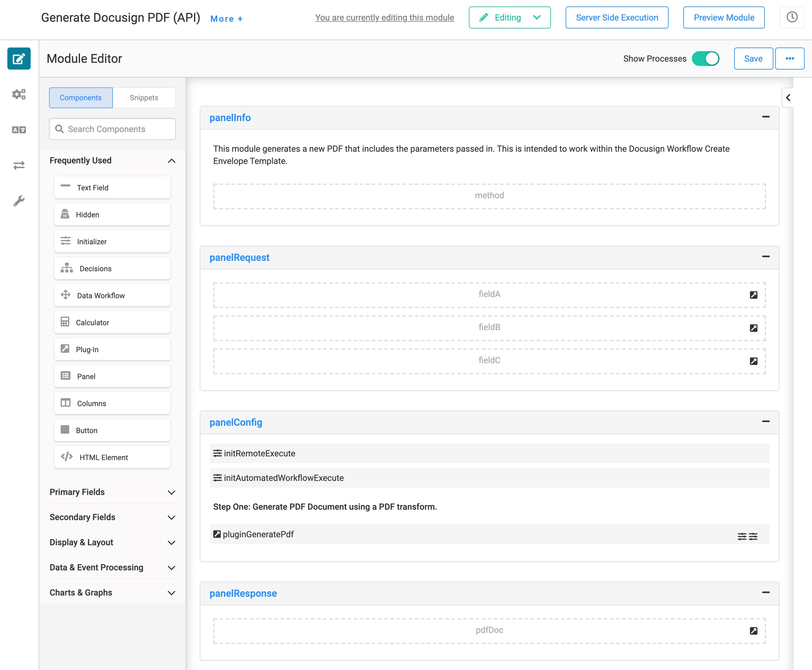Viewport: 812px width, 670px height.
Task: Open the panelInfo title link
Action: pos(230,118)
